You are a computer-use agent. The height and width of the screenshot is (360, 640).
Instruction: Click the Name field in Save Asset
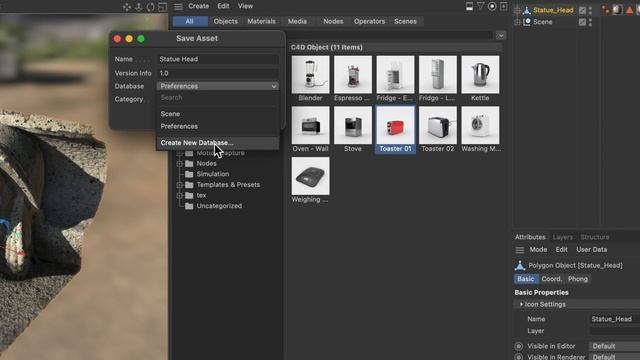218,59
